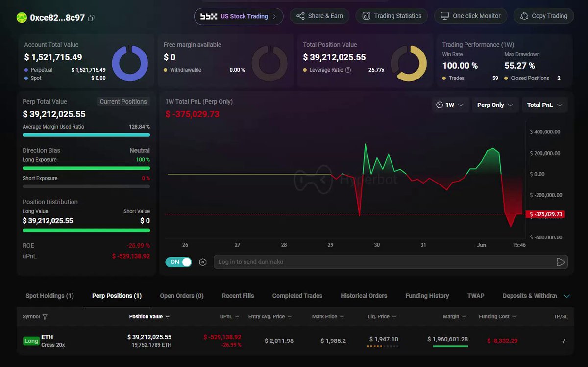
Task: Click Average Margin Used Ratio progress bar
Action: pyautogui.click(x=86, y=135)
